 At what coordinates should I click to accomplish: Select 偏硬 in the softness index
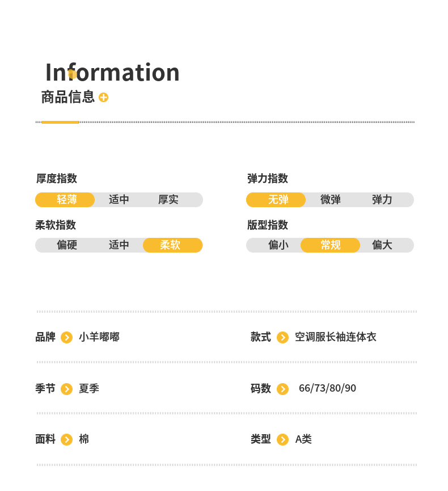click(67, 245)
